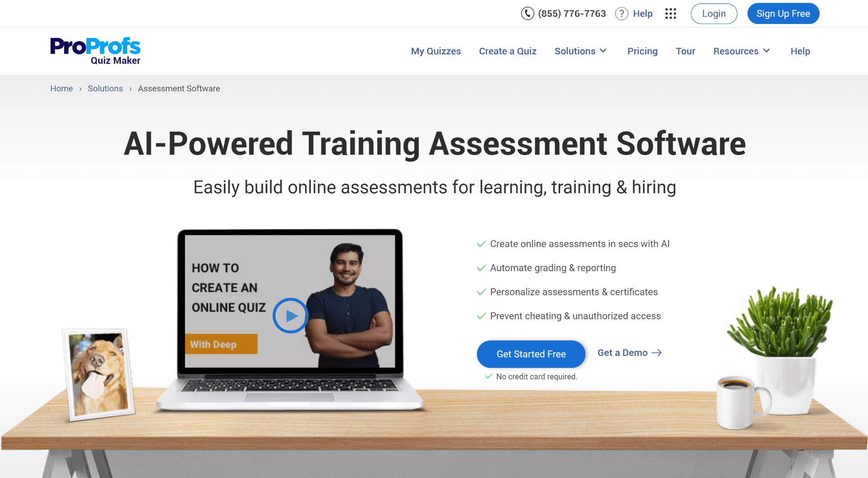Open the Home breadcrumb link

tap(61, 88)
